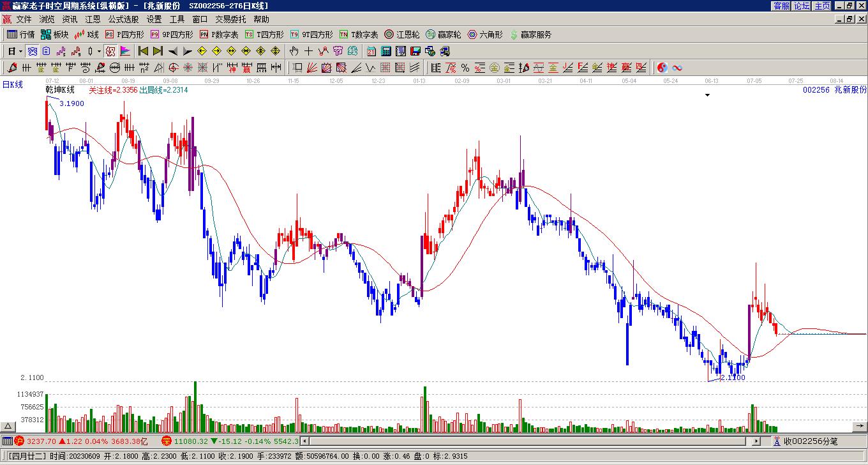Open the 江恩 menu

coord(93,20)
